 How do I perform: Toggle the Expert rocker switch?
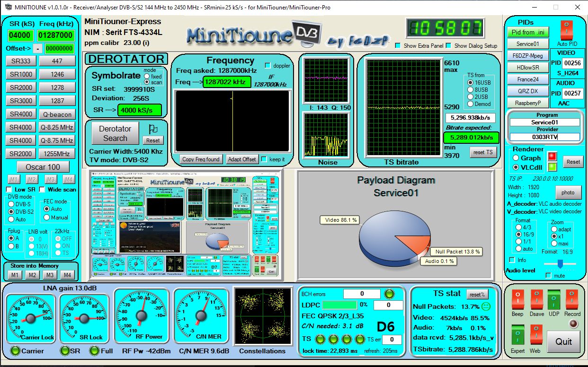point(517,334)
